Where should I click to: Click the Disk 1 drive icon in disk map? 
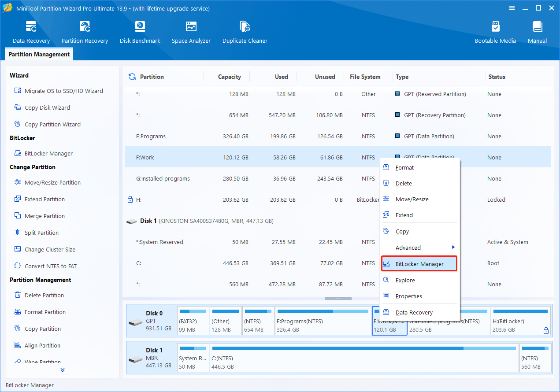pyautogui.click(x=136, y=359)
